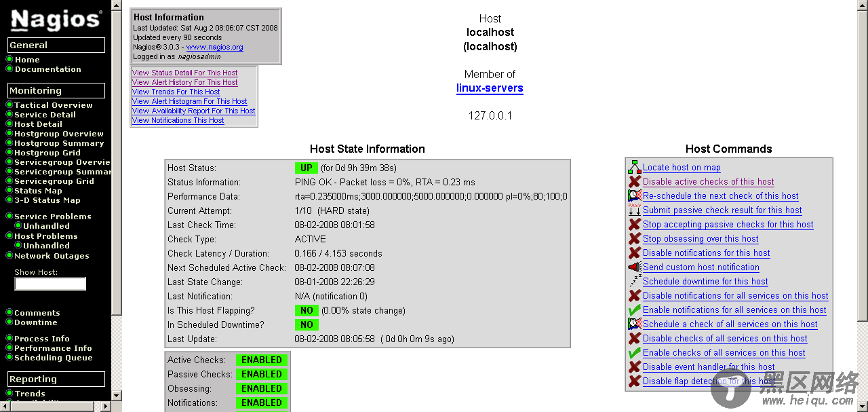Open Hostgroup Overview in the sidebar
868x412 pixels.
click(59, 134)
